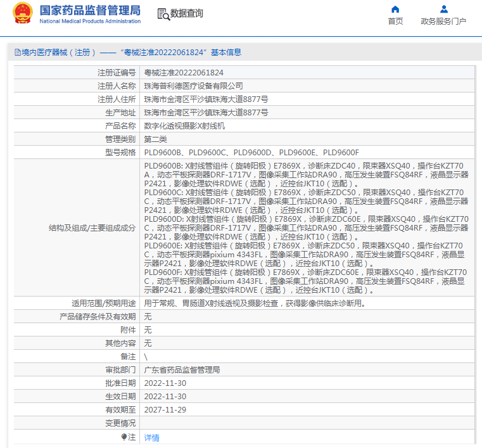This screenshot has width=482, height=448.
Task: Click the 型号规格 label
Action: (120, 153)
